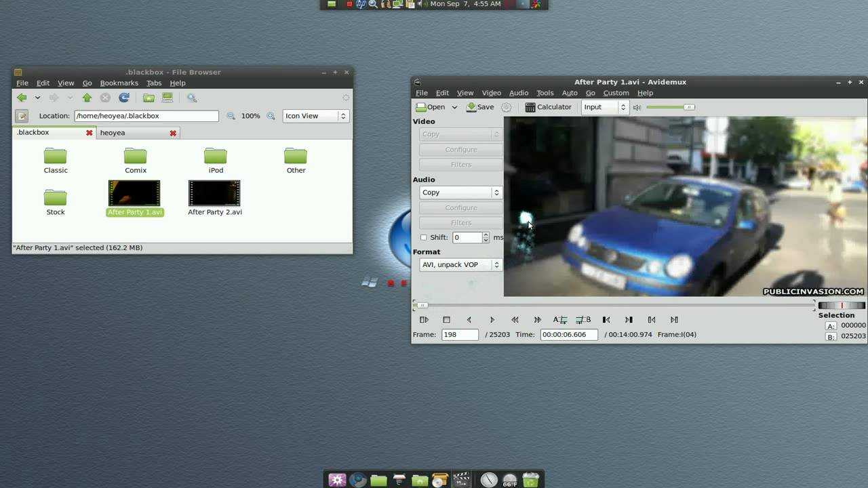
Task: Go to last frame icon
Action: pyautogui.click(x=674, y=320)
